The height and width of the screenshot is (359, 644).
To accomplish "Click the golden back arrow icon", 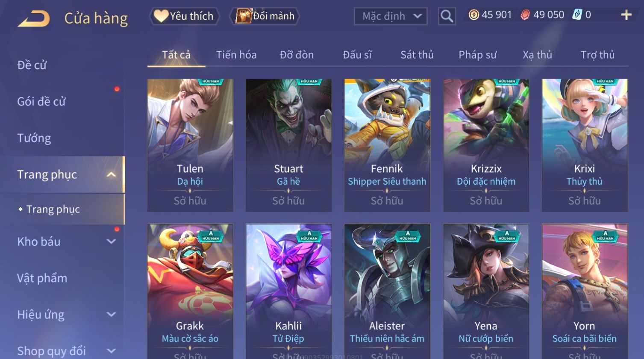I will (34, 19).
